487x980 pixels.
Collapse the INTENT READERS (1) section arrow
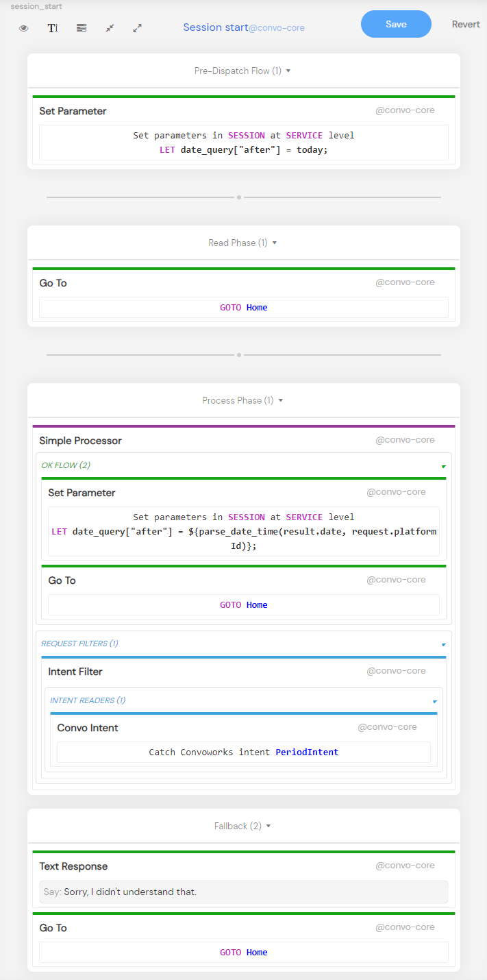pos(434,701)
